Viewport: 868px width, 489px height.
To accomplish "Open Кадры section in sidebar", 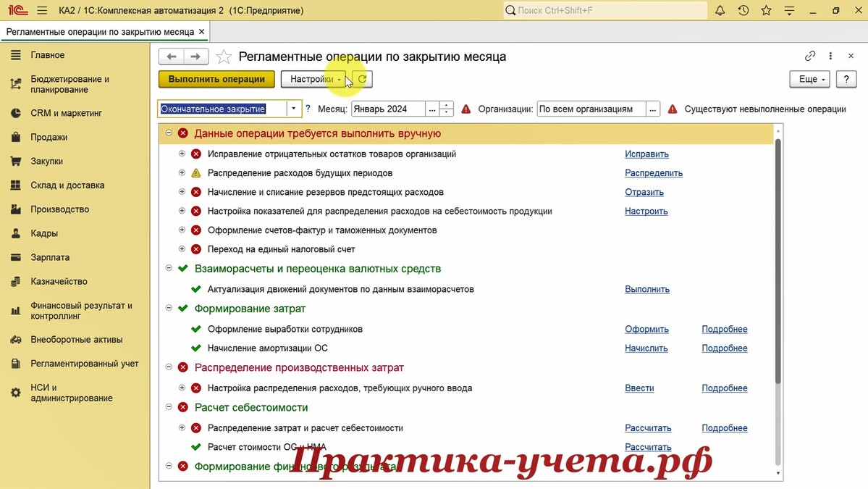I will pyautogui.click(x=75, y=233).
